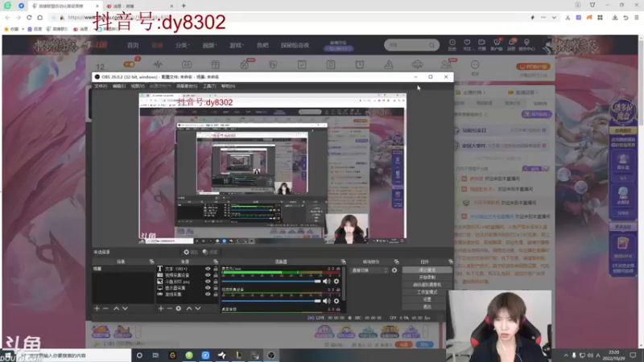644x362 pixels.
Task: Click alarm clock icon in Douyu toolbar
Action: [x=359, y=64]
